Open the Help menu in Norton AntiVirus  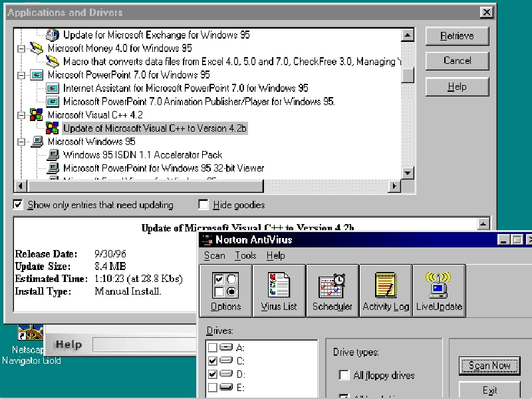tap(275, 255)
